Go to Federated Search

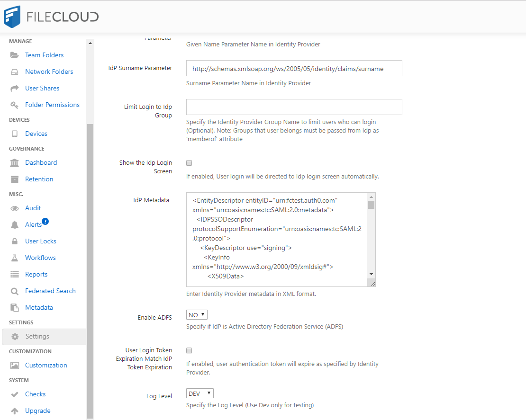pyautogui.click(x=50, y=291)
